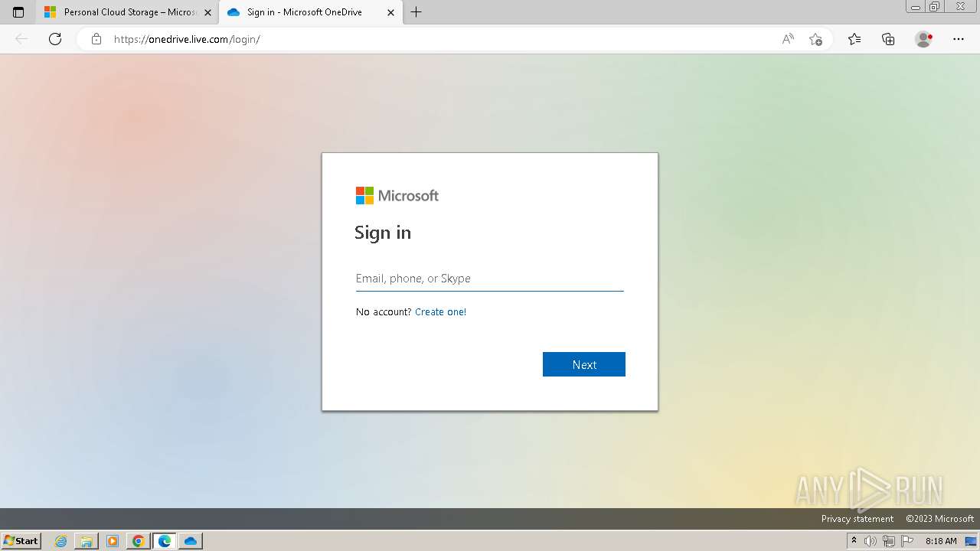Image resolution: width=980 pixels, height=551 pixels.
Task: Click the Next button
Action: pos(584,364)
